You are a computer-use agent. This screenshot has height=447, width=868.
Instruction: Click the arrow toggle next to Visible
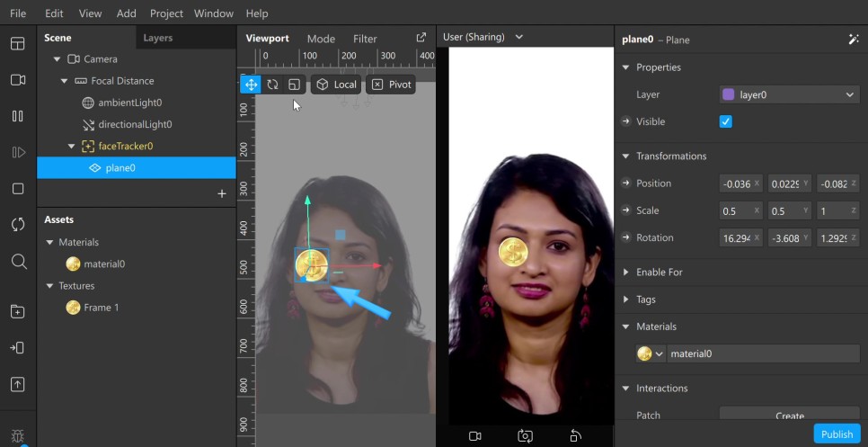tap(626, 121)
